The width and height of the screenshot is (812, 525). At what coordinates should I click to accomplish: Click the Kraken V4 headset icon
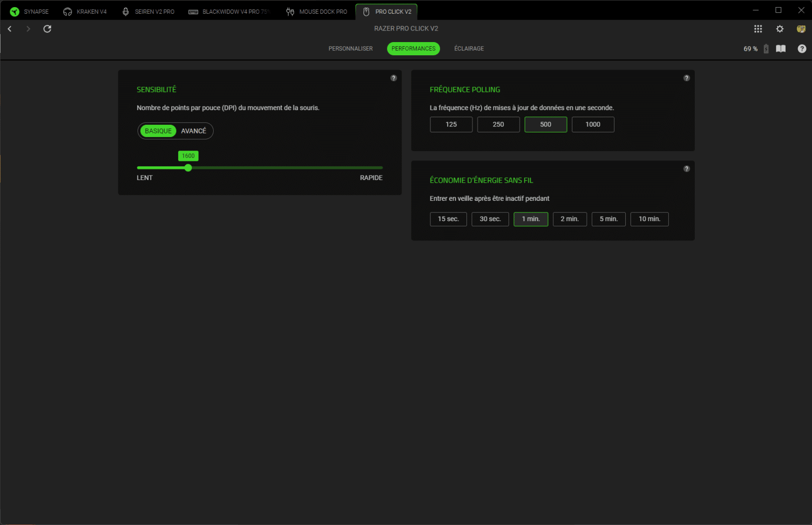click(x=67, y=12)
